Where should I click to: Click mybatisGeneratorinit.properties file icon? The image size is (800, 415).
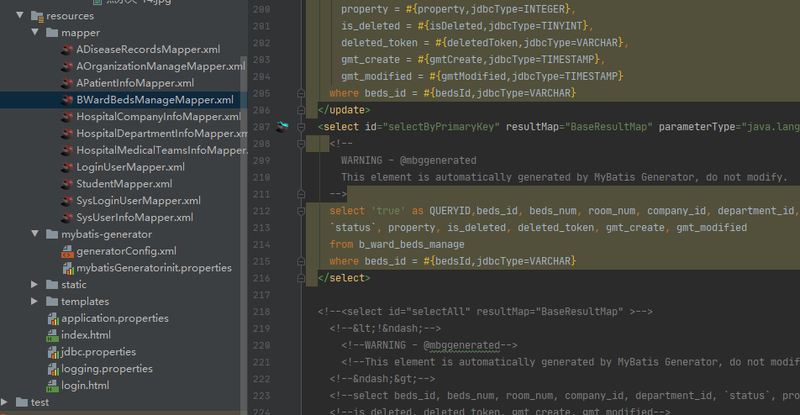tap(68, 268)
